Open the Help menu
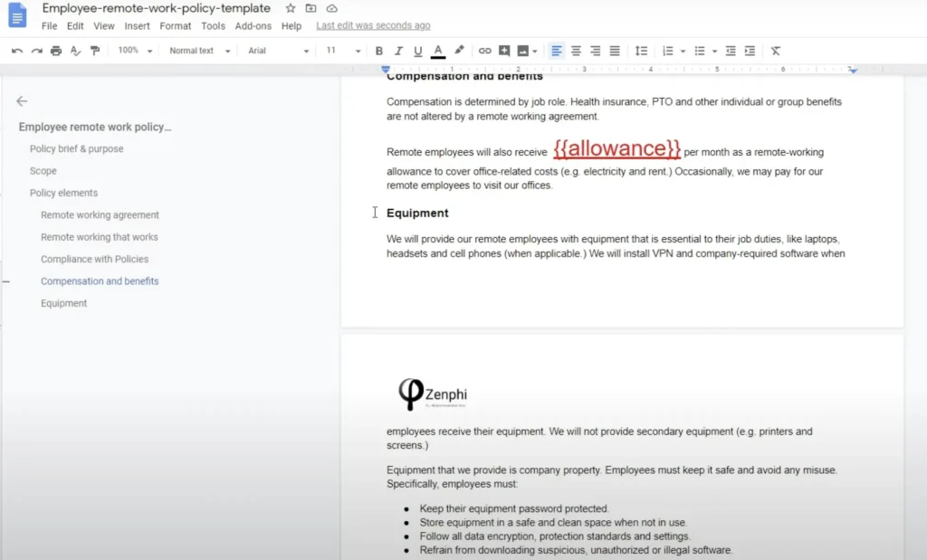 291,26
